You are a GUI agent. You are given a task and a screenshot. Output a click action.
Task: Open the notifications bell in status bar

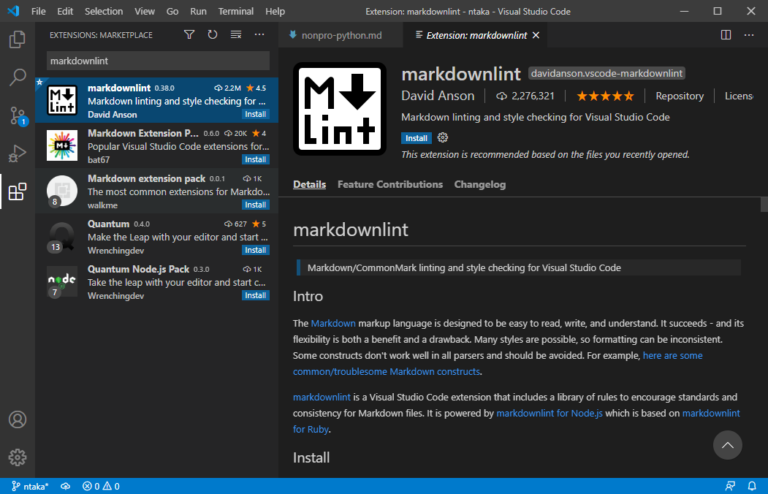pos(752,486)
